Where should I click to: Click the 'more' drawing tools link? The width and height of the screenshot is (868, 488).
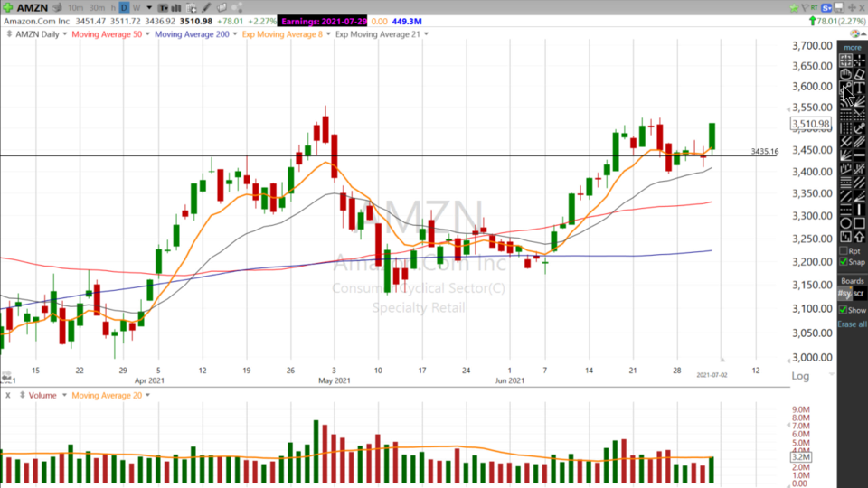853,47
